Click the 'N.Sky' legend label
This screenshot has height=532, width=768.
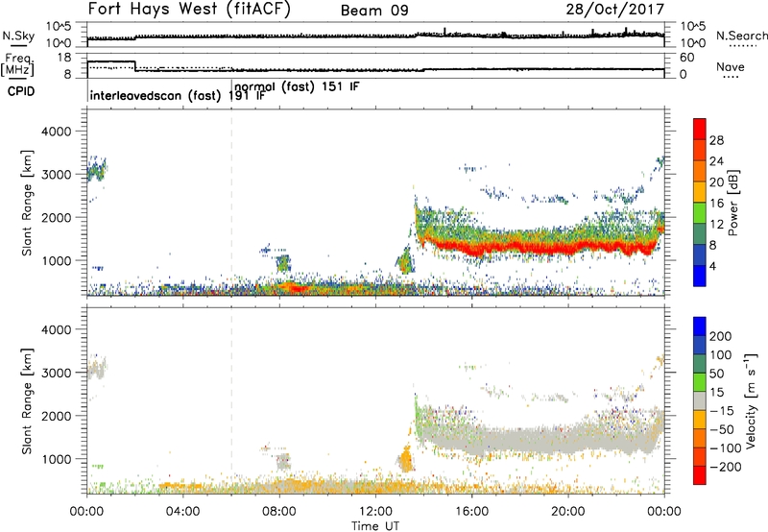pyautogui.click(x=18, y=36)
